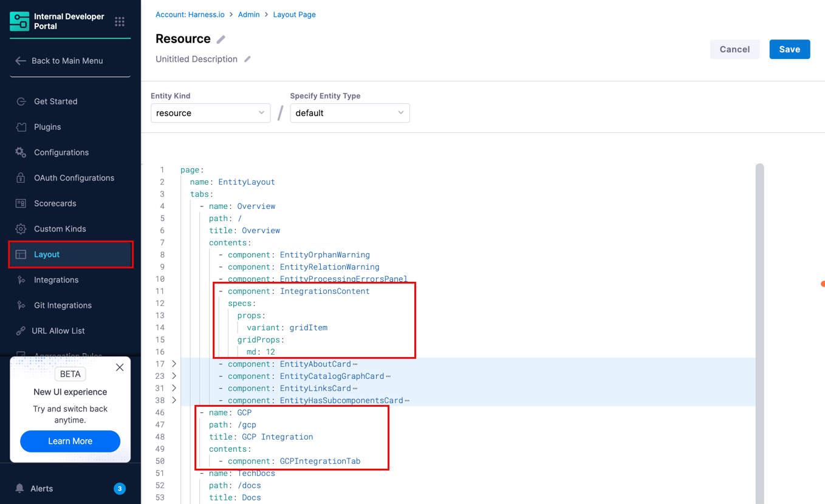Click the GCPIntegrationTab component text
825x504 pixels.
pyautogui.click(x=320, y=461)
